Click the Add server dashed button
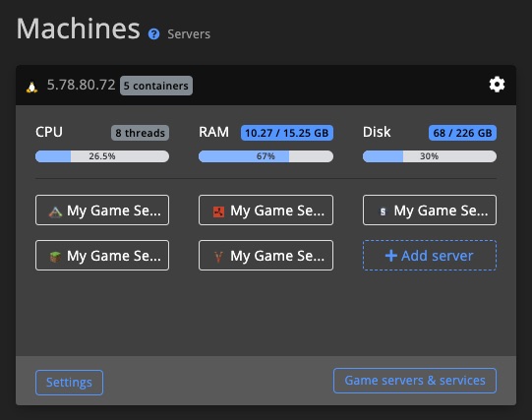The height and width of the screenshot is (420, 532). pyautogui.click(x=430, y=256)
